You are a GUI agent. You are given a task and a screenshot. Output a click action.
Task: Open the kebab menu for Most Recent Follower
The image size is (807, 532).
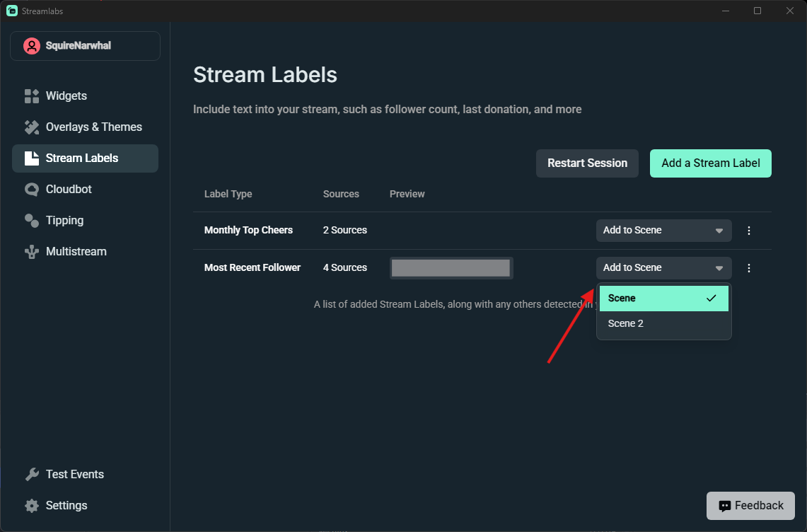tap(748, 267)
